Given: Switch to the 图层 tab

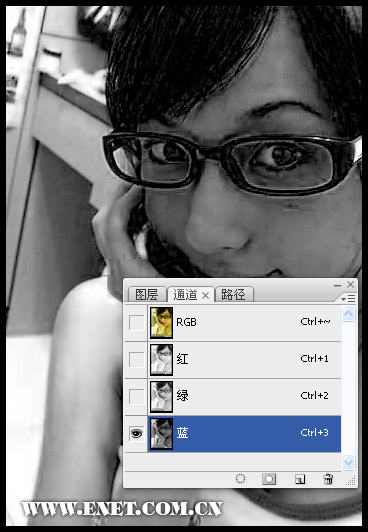Looking at the screenshot, I should coord(147,294).
